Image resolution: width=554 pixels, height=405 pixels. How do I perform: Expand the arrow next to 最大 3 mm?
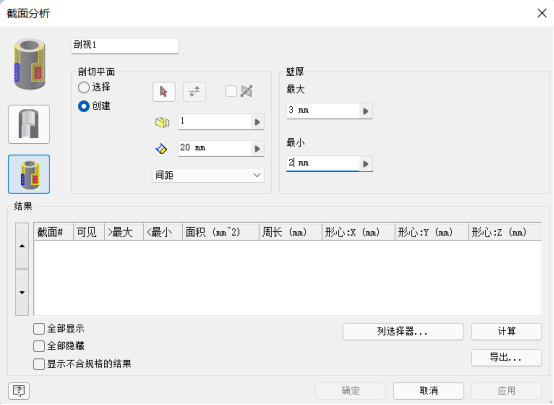pyautogui.click(x=366, y=111)
